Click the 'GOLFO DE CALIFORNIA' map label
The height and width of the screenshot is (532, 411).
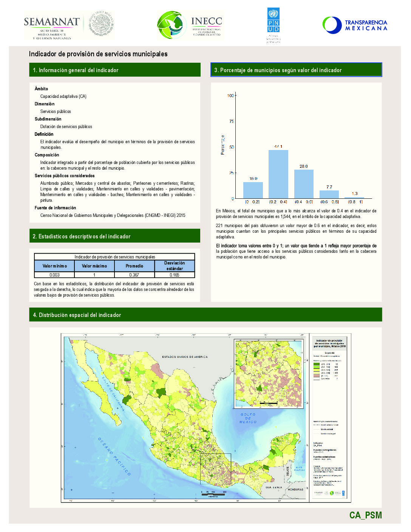(113, 394)
